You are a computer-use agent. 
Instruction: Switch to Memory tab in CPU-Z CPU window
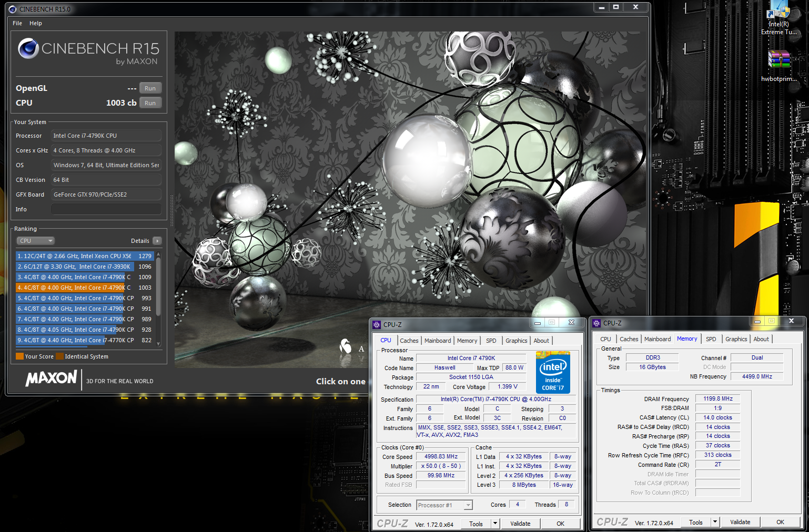coord(467,341)
